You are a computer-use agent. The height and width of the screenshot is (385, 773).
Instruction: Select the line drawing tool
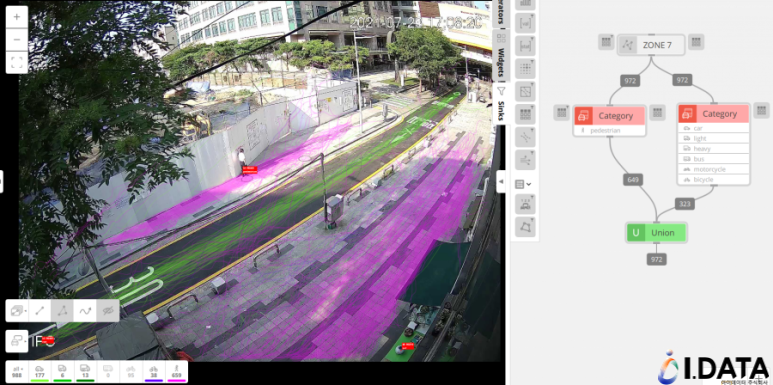click(x=39, y=311)
